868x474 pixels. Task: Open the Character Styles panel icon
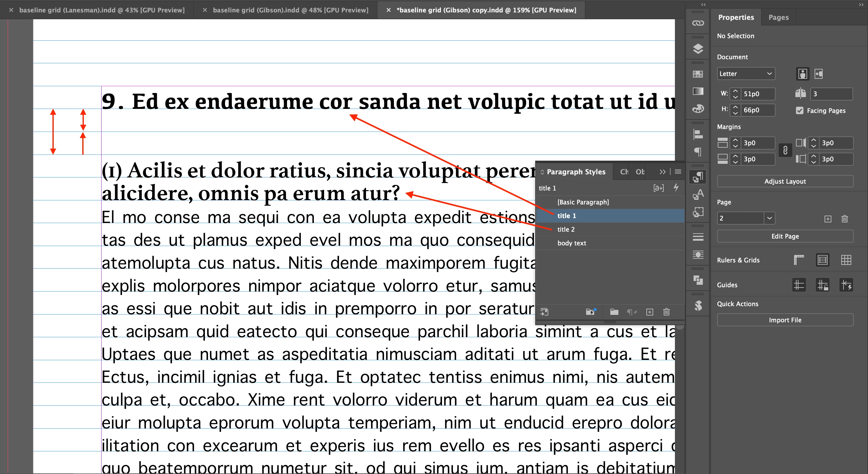point(698,194)
